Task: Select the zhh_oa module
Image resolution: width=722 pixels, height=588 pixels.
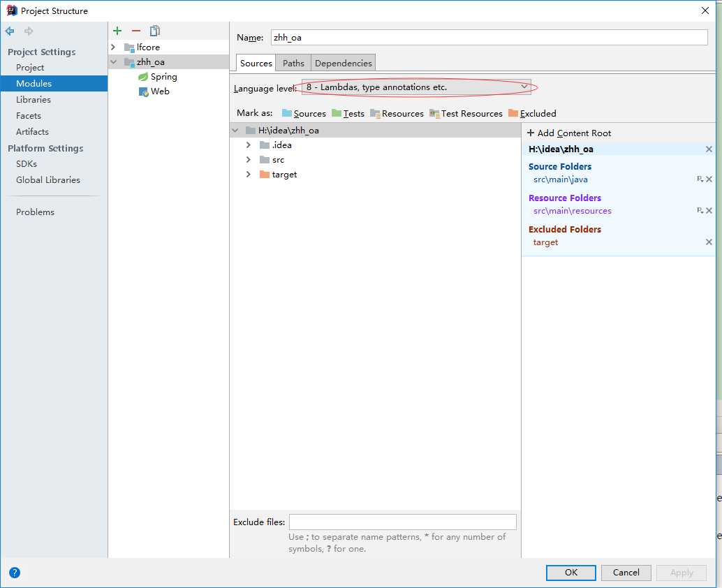Action: pyautogui.click(x=168, y=61)
